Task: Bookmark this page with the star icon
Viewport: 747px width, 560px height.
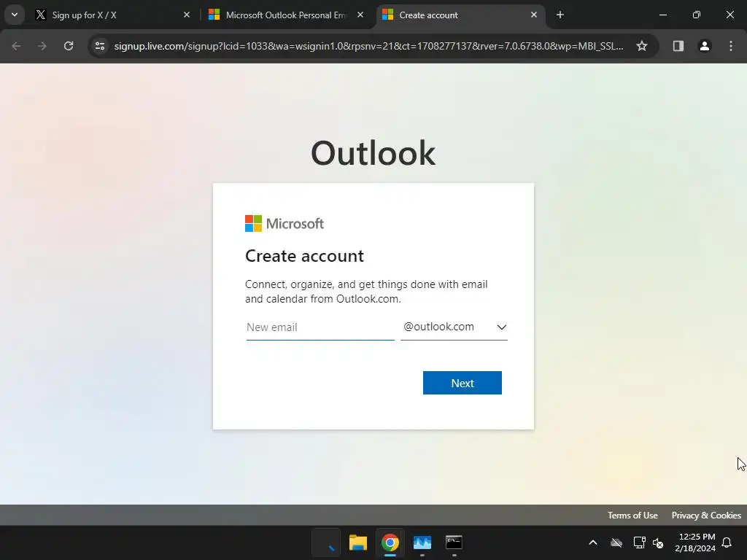Action: 642,46
